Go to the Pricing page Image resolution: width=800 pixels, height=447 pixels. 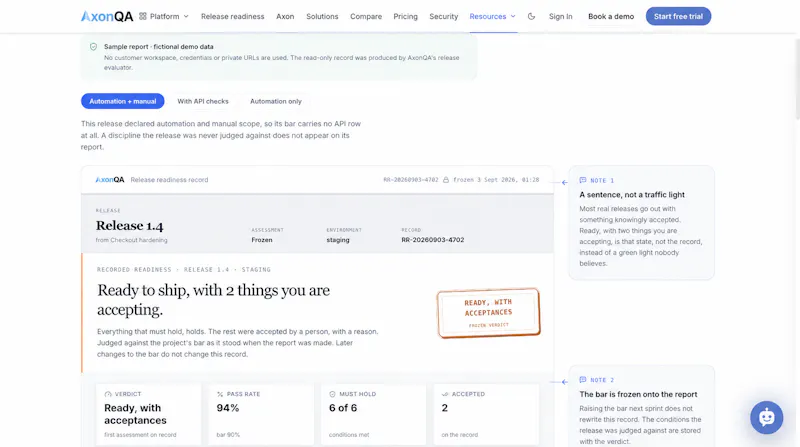405,16
